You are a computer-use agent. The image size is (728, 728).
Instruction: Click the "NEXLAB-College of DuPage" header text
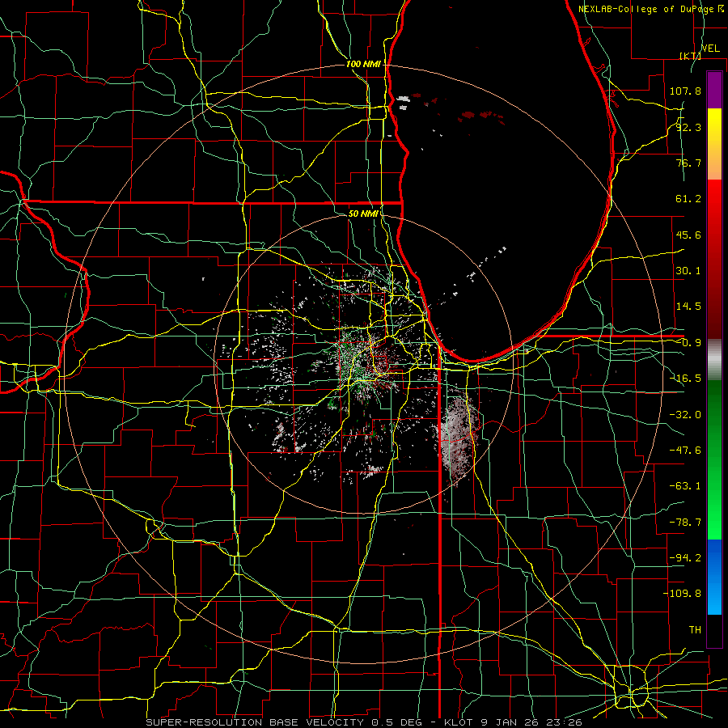[x=647, y=9]
